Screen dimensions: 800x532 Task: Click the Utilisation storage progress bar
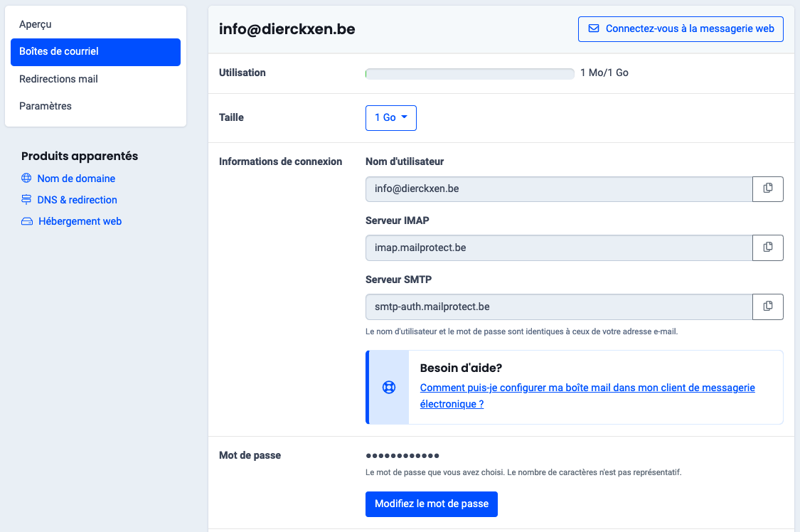coord(469,73)
